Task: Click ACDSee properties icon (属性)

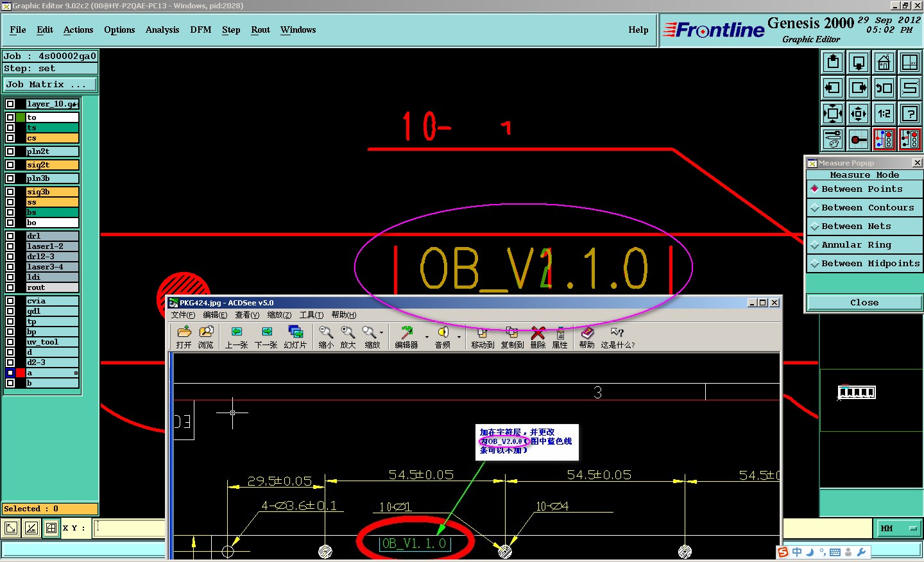Action: [x=560, y=337]
